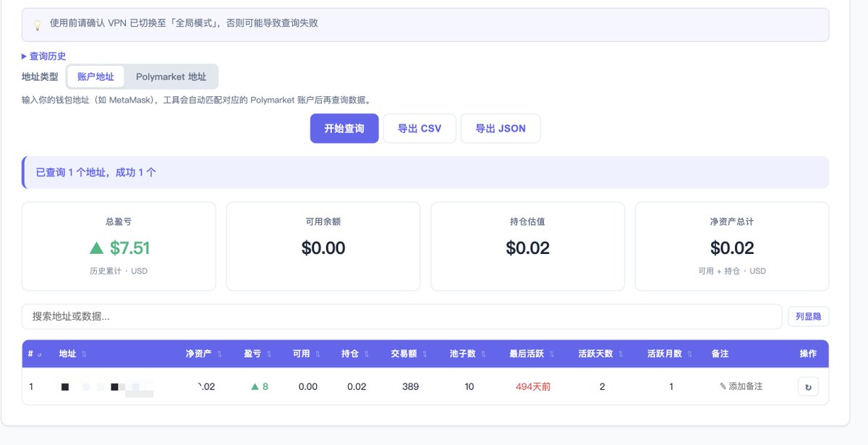Click the 历史累计 · USD caption
The image size is (868, 445).
point(119,271)
